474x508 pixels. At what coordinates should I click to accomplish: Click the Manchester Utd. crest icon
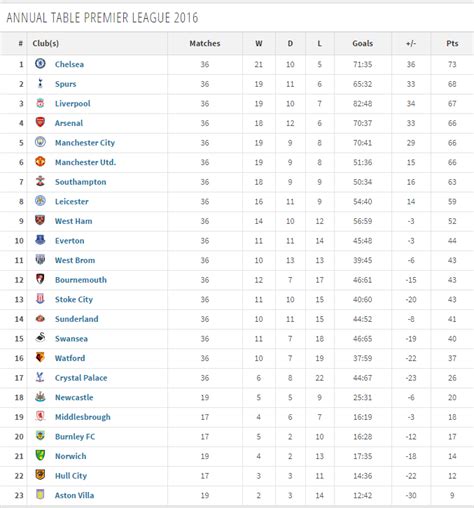[x=40, y=161]
